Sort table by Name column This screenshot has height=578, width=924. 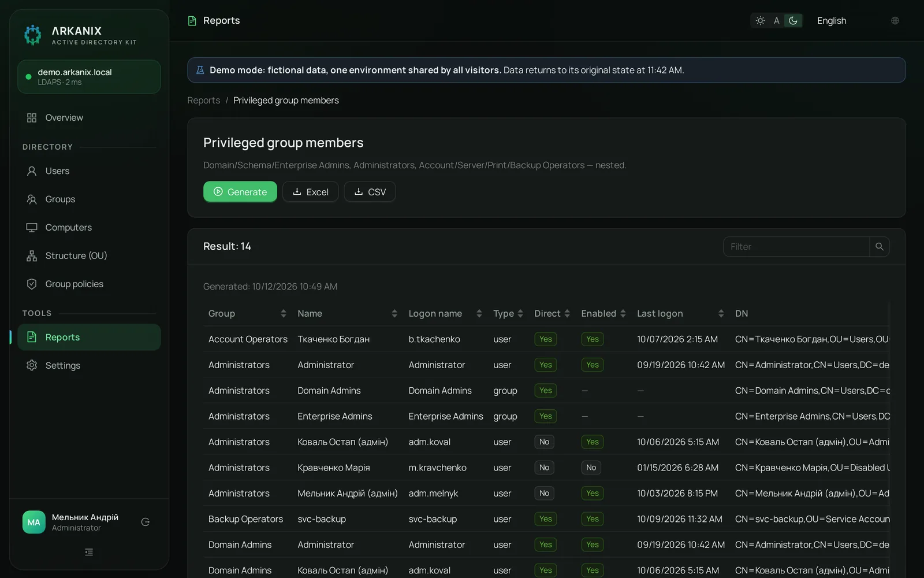coord(347,313)
